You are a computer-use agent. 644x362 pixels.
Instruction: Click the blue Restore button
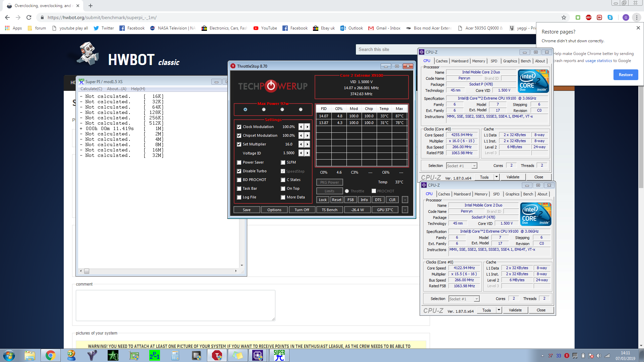click(626, 75)
